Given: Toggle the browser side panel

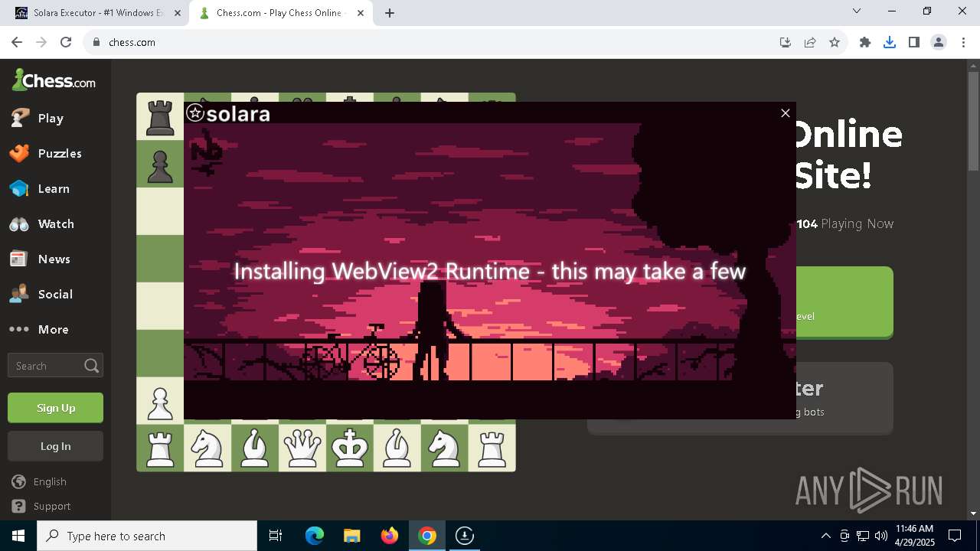Looking at the screenshot, I should 914,42.
